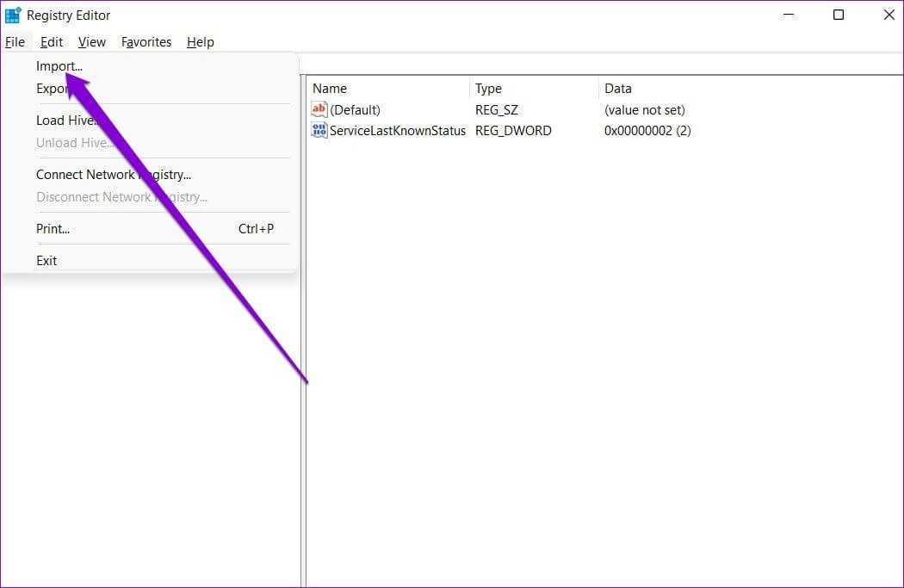This screenshot has width=904, height=588.
Task: Maximize the Registry Editor window
Action: tap(839, 15)
